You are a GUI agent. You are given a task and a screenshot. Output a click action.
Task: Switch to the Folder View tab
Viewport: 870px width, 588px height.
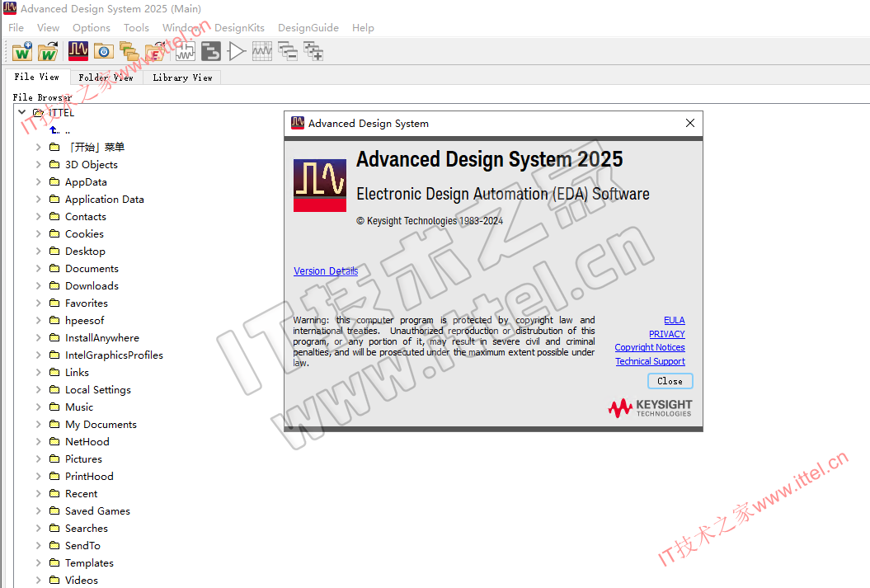click(106, 78)
